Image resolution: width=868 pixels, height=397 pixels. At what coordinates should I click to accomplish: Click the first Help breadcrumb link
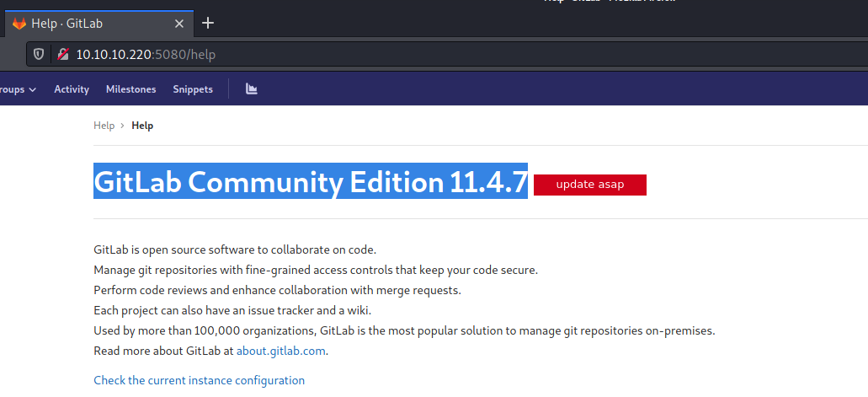104,126
